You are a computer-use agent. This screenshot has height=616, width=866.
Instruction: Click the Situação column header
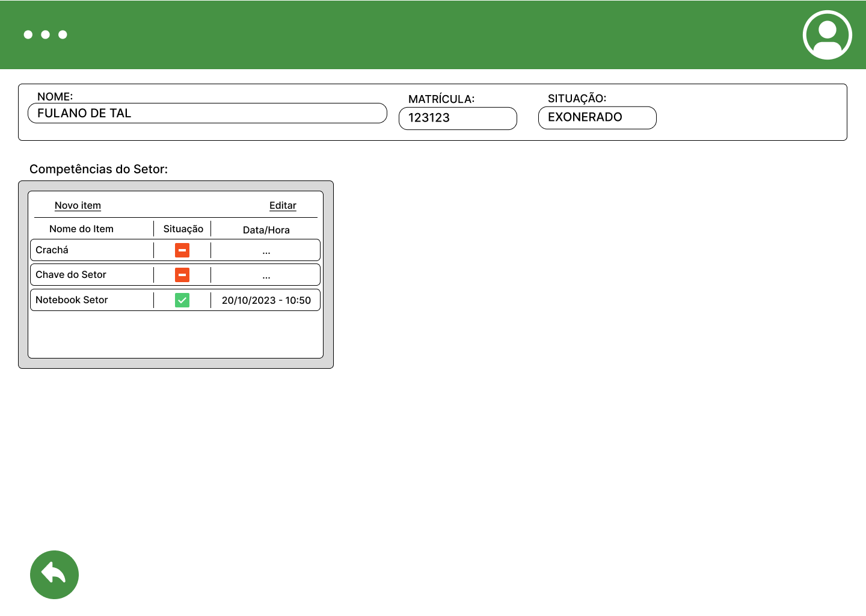(183, 229)
